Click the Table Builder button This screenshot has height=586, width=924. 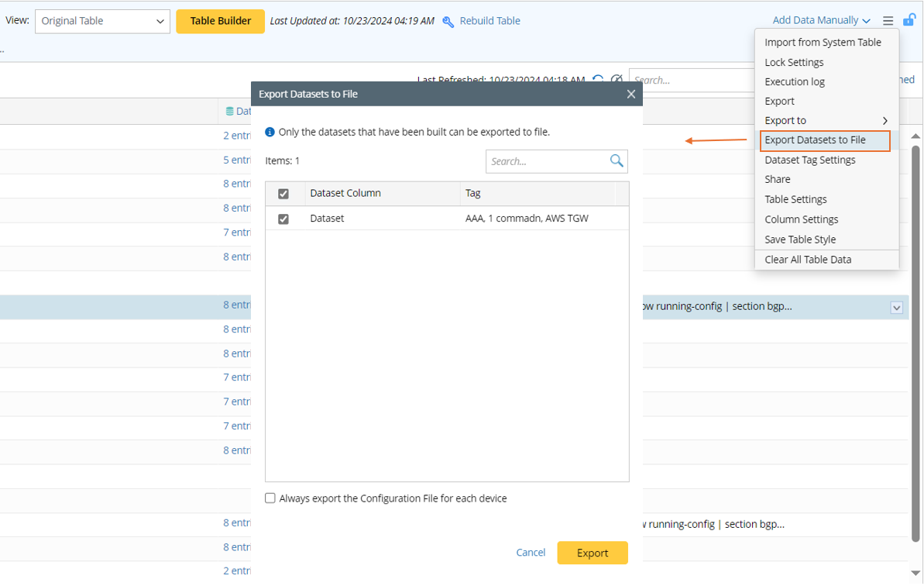click(x=220, y=22)
